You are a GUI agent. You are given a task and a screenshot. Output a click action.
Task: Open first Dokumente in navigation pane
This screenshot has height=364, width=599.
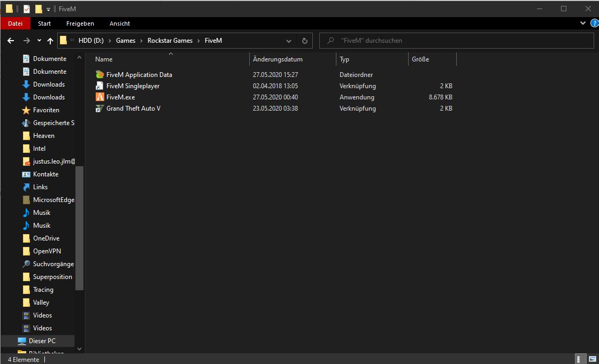pos(50,58)
